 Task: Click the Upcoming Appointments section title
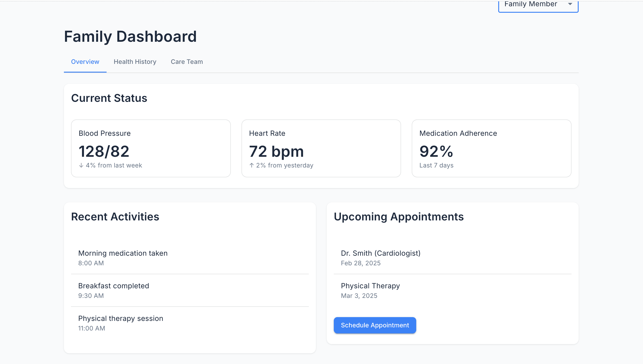pyautogui.click(x=399, y=216)
